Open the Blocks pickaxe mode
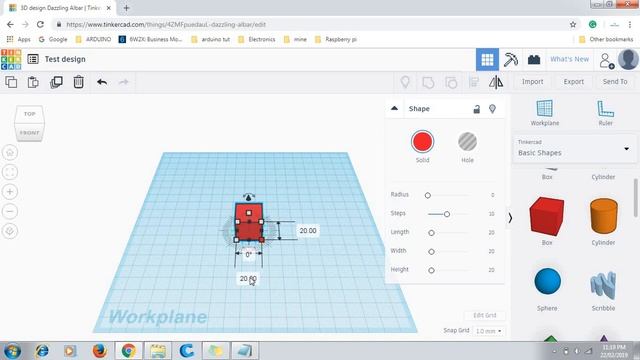The width and height of the screenshot is (640, 360). 510,60
